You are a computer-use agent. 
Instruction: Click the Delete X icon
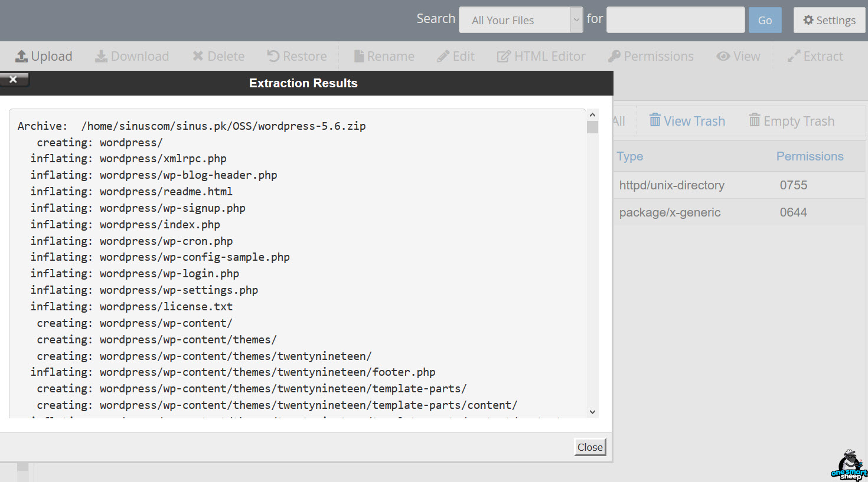click(198, 56)
